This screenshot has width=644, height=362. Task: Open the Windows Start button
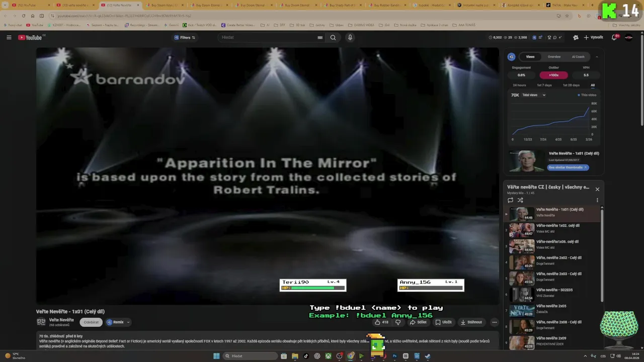[216, 356]
